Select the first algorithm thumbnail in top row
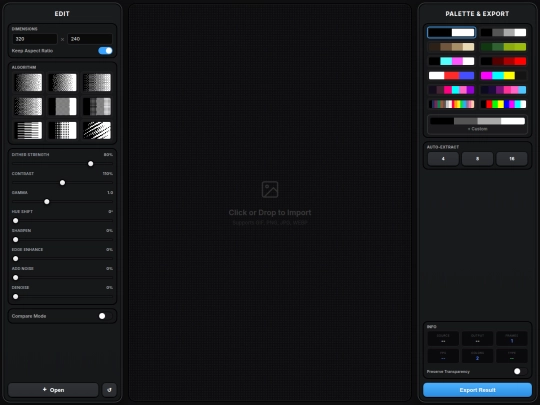 [28, 82]
